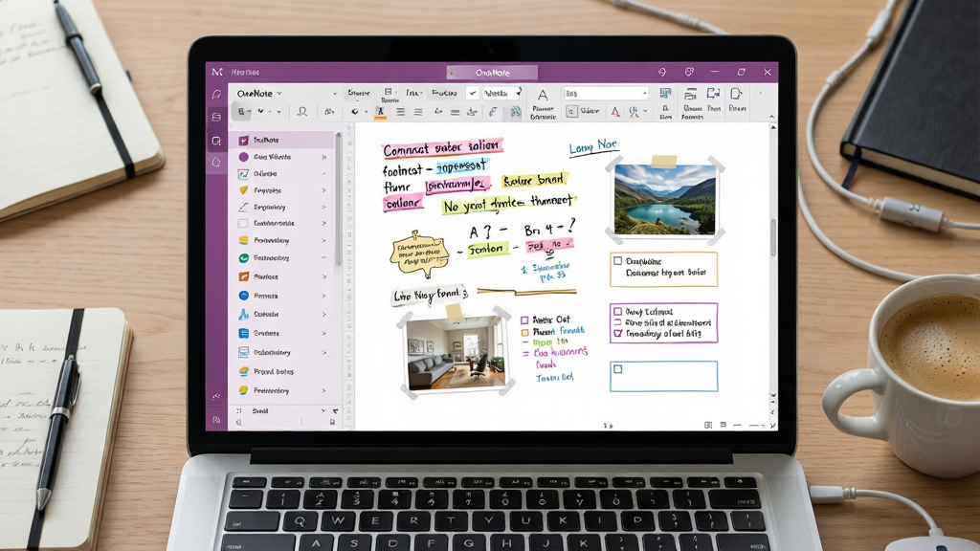
Task: Click the OneNote search box in the title bar
Action: point(493,73)
